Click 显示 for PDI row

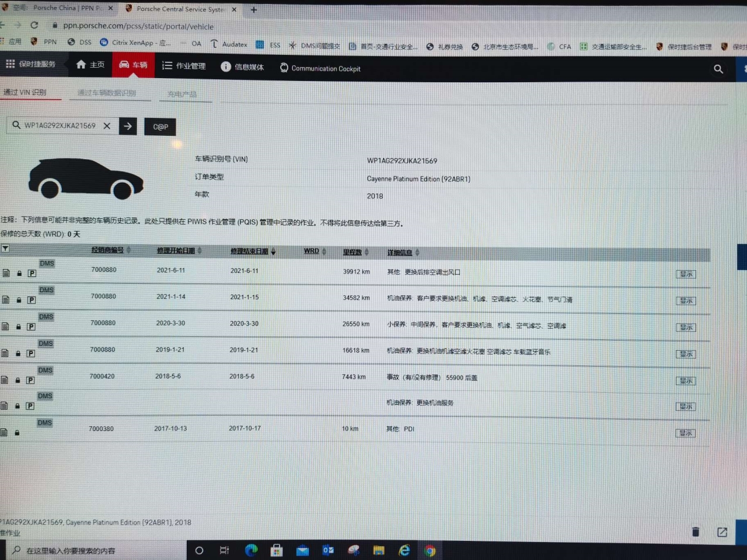pyautogui.click(x=686, y=433)
